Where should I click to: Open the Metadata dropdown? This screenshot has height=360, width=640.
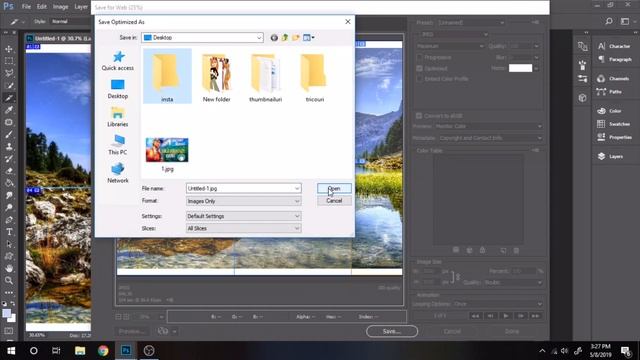tap(491, 138)
